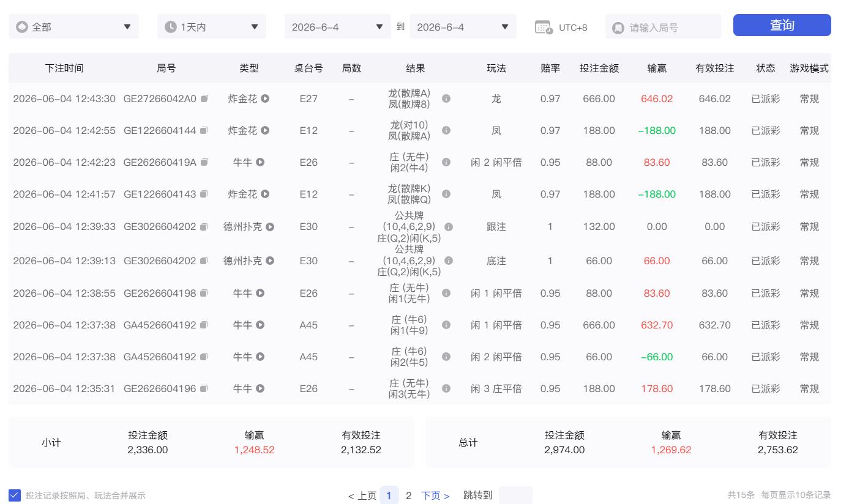Viewport: 849px width, 504px height.
Task: Select page 2 in pagination
Action: pyautogui.click(x=408, y=495)
